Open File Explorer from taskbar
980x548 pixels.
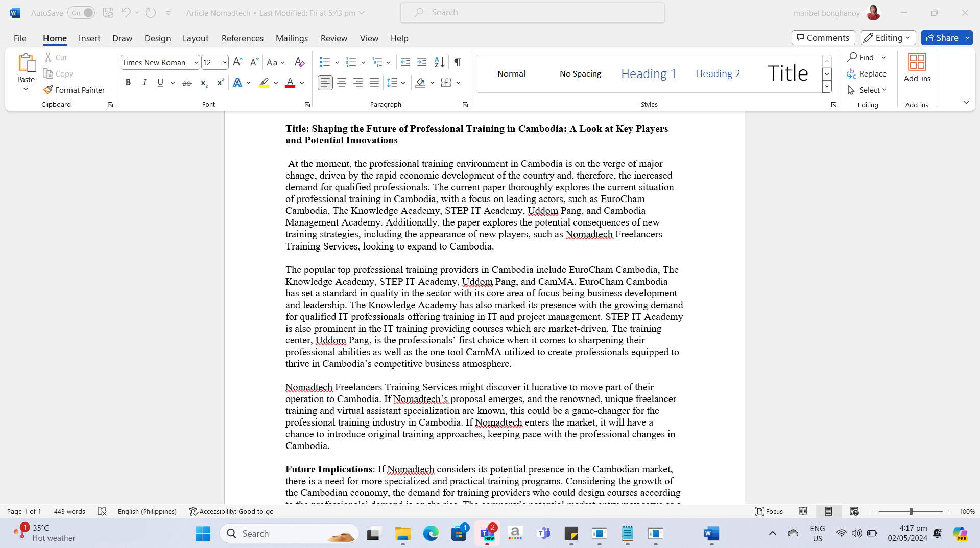pyautogui.click(x=403, y=534)
